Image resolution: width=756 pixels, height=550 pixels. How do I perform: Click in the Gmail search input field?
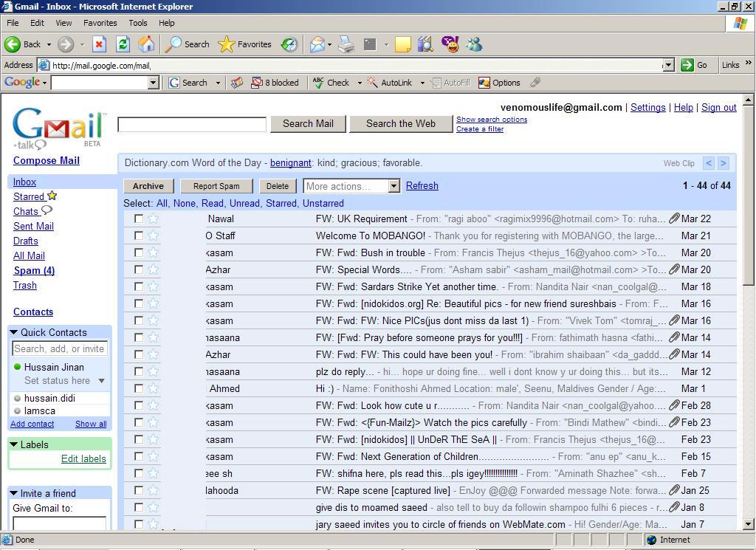point(192,124)
